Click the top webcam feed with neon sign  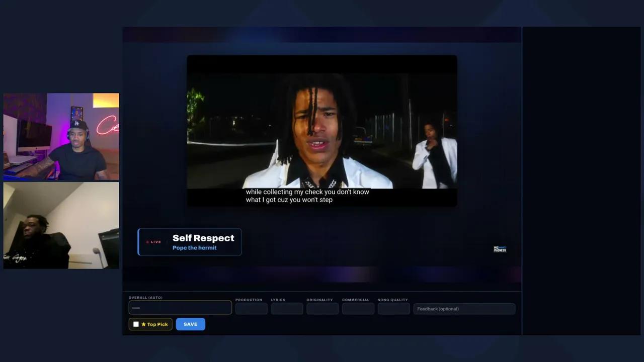pos(61,137)
